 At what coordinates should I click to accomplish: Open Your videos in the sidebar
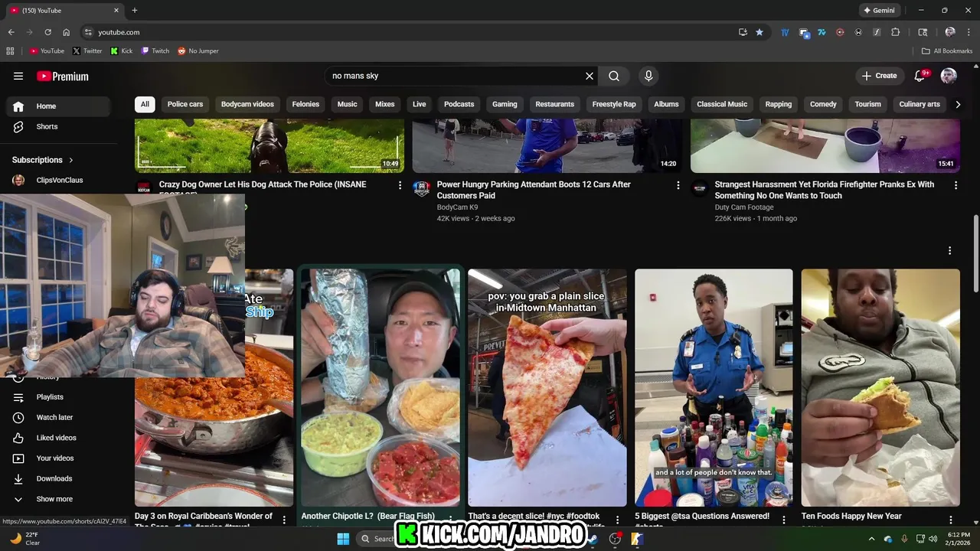click(60, 458)
